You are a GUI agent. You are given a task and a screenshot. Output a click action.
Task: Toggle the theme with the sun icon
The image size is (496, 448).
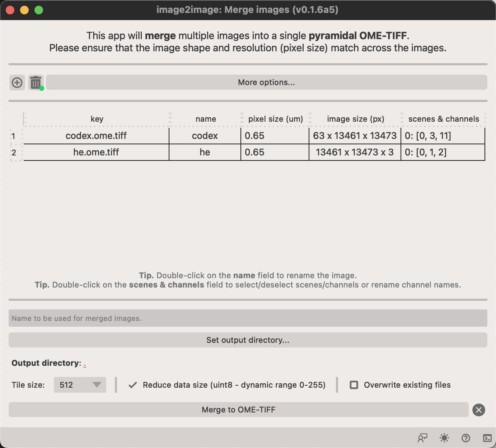click(x=444, y=438)
